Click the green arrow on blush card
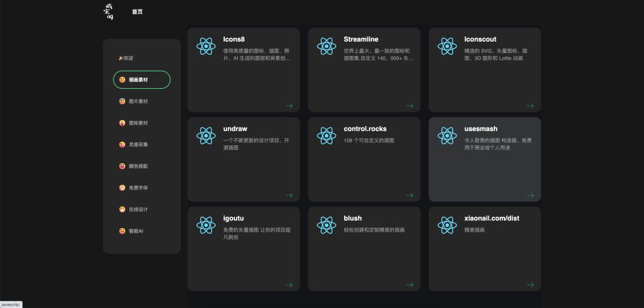 tap(410, 285)
